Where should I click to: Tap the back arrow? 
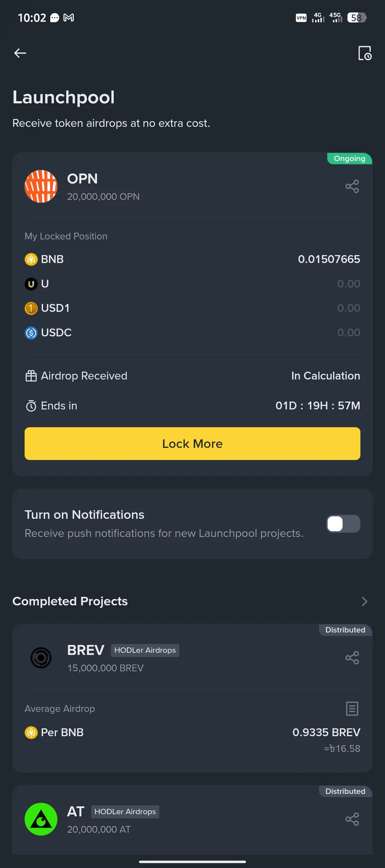tap(20, 53)
